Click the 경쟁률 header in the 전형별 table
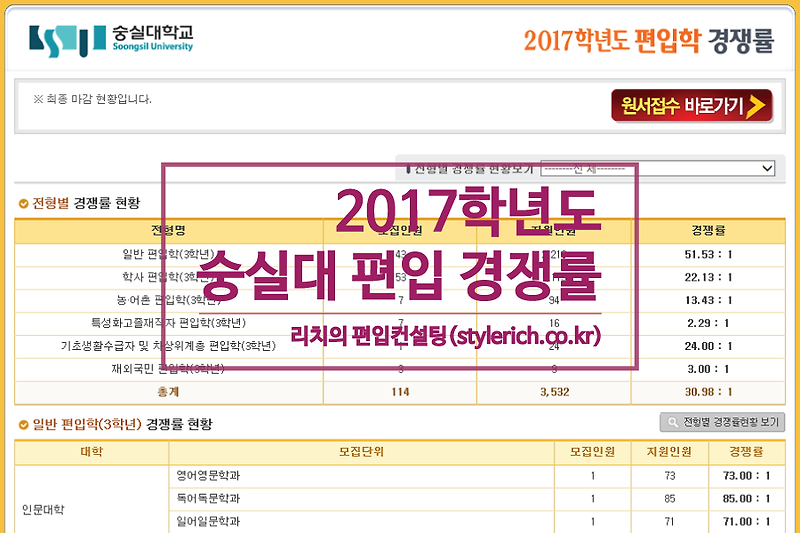Screen dimensions: 800x533 tap(708, 231)
